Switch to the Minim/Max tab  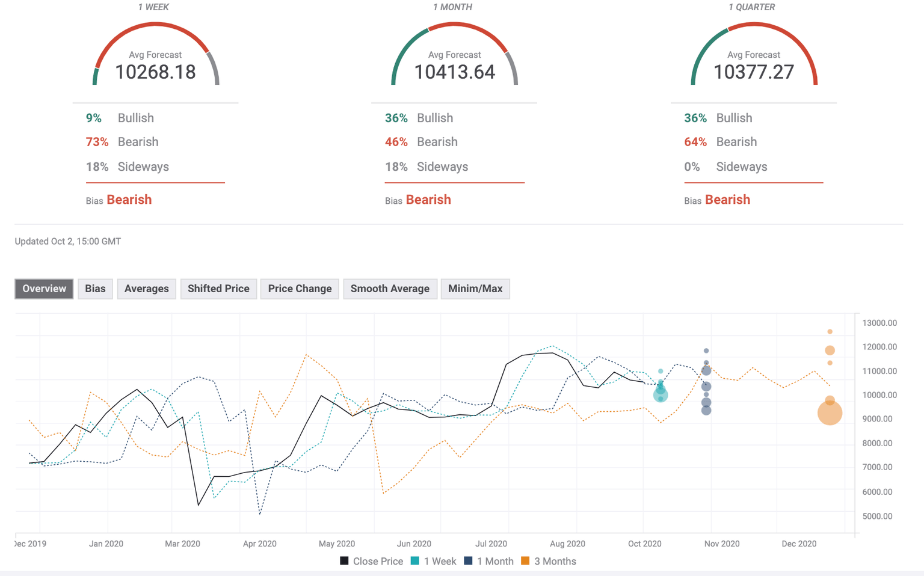[x=475, y=289]
